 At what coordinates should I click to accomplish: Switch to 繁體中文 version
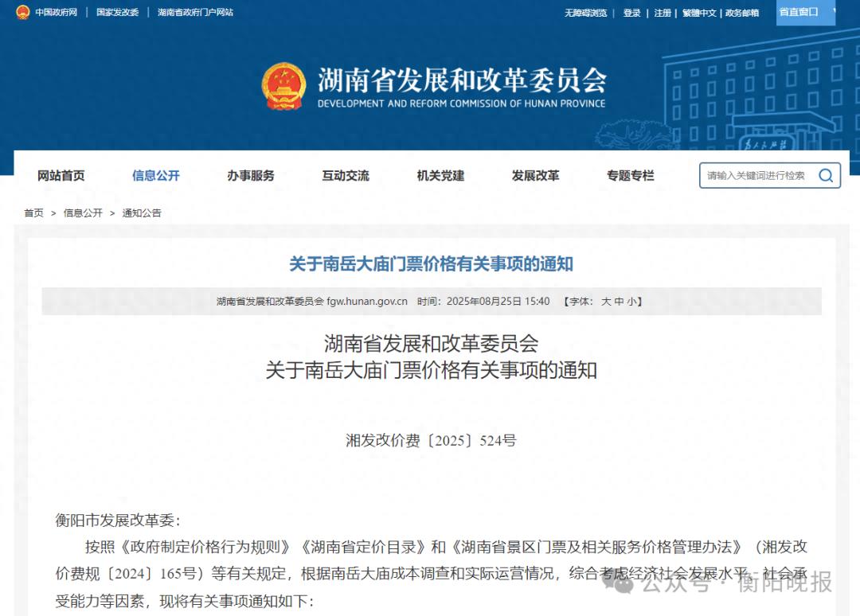(699, 13)
